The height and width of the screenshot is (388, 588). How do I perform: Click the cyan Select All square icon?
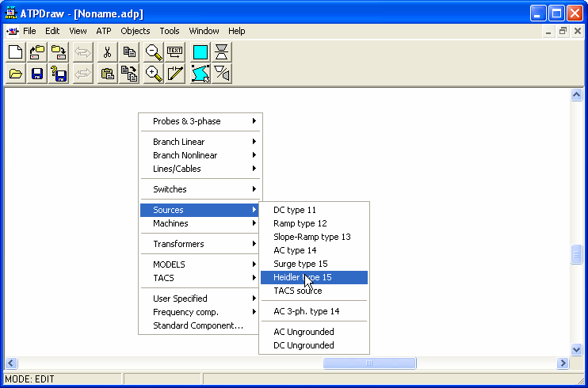(x=200, y=51)
